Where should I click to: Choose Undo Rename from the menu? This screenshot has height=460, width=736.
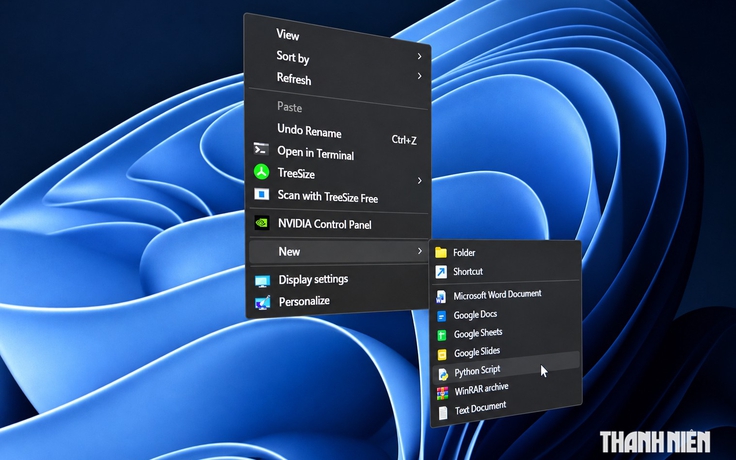[309, 130]
